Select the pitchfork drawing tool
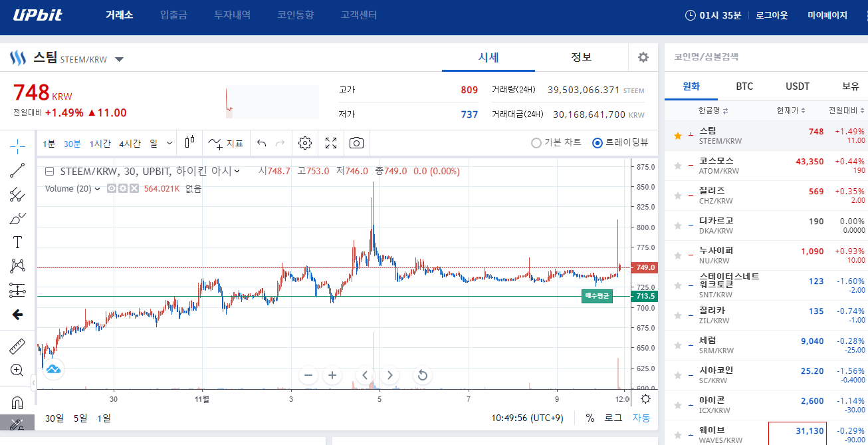 click(x=18, y=194)
